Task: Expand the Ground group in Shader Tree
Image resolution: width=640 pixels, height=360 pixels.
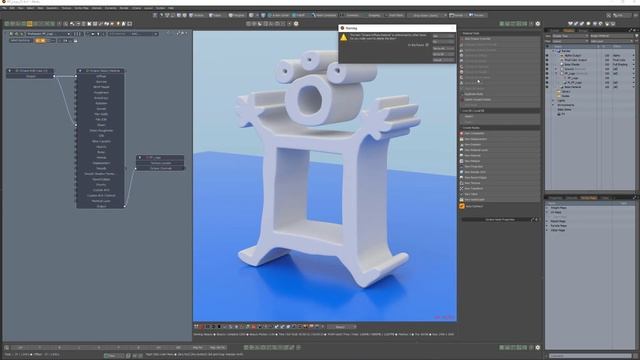Action: [x=556, y=69]
